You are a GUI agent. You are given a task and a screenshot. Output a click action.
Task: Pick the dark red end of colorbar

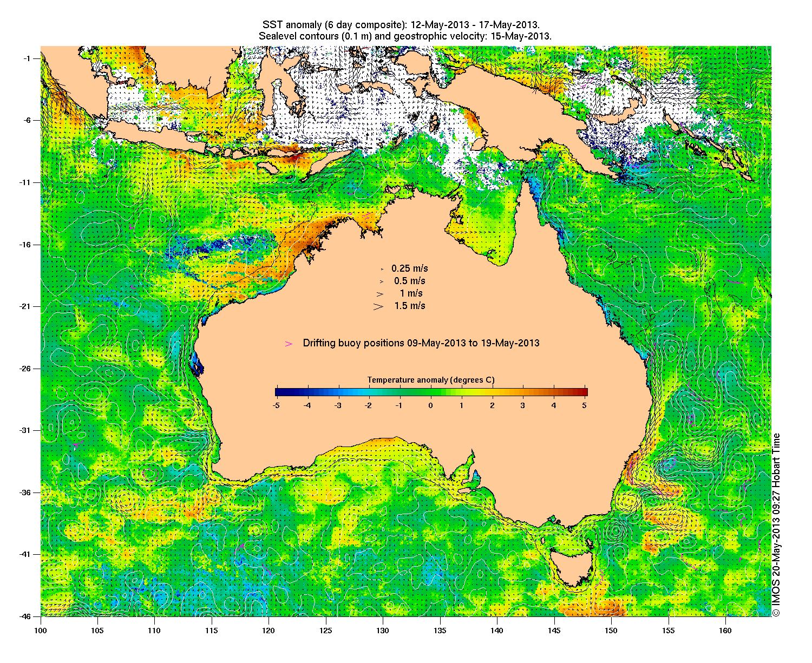coord(584,392)
